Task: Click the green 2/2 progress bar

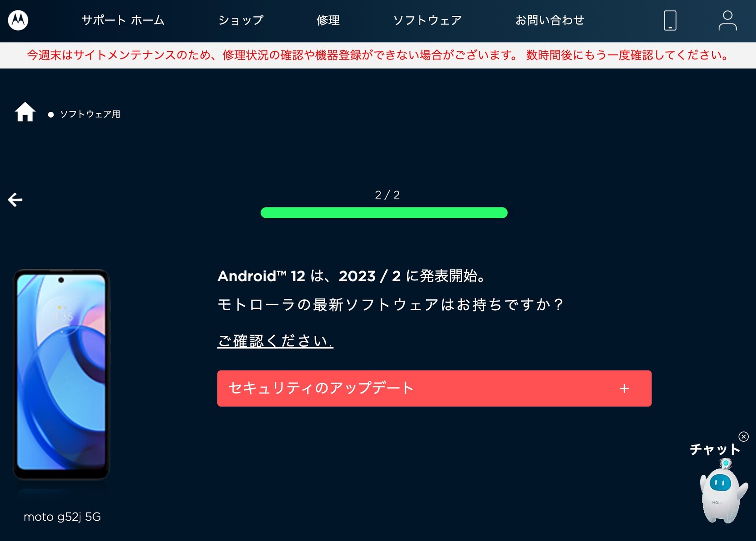Action: 384,213
